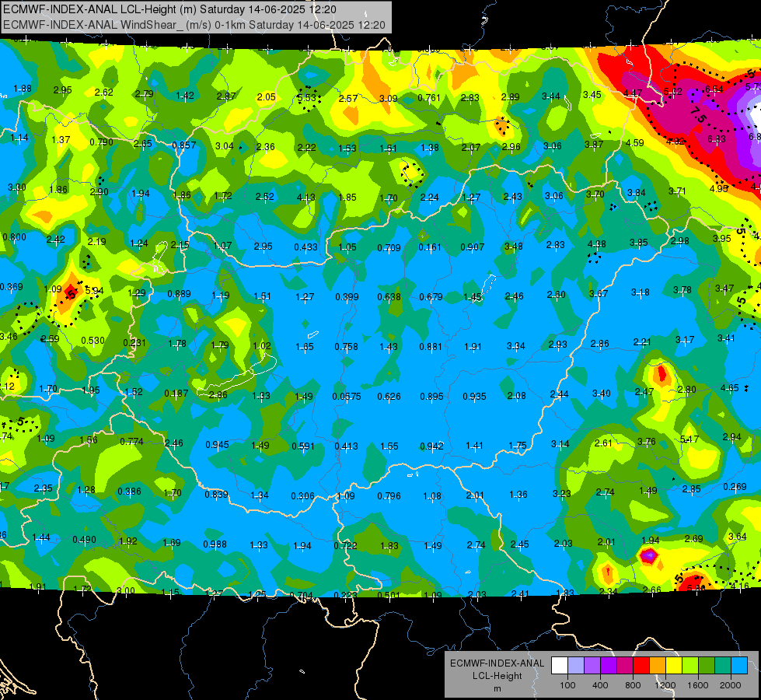
Task: Click the 7.5 contour label
Action: [698, 114]
